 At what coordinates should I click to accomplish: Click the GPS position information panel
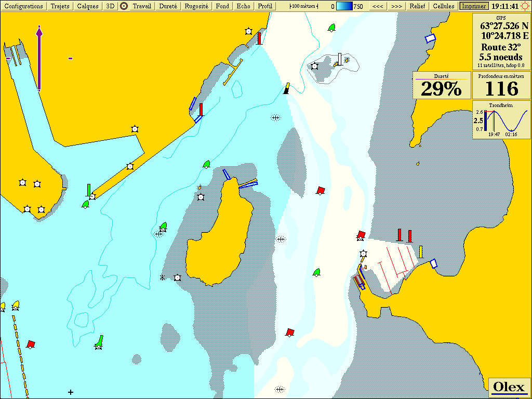coord(501,42)
